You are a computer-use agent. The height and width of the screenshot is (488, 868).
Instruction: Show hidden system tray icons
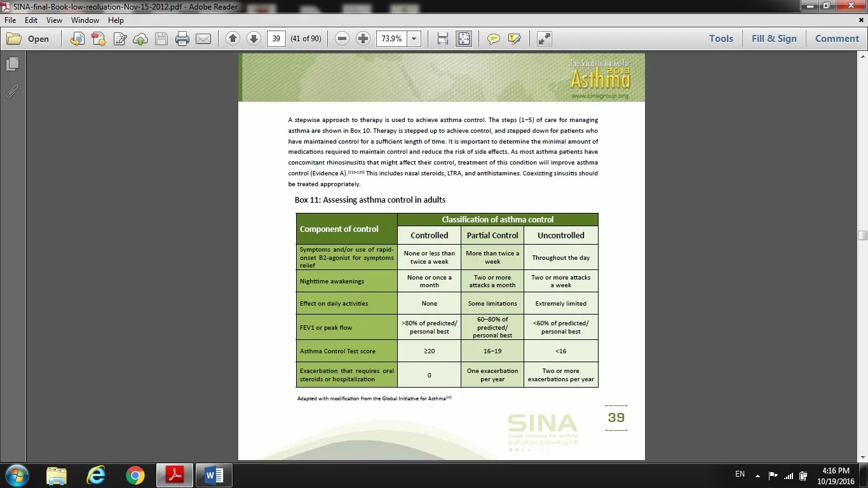(757, 475)
